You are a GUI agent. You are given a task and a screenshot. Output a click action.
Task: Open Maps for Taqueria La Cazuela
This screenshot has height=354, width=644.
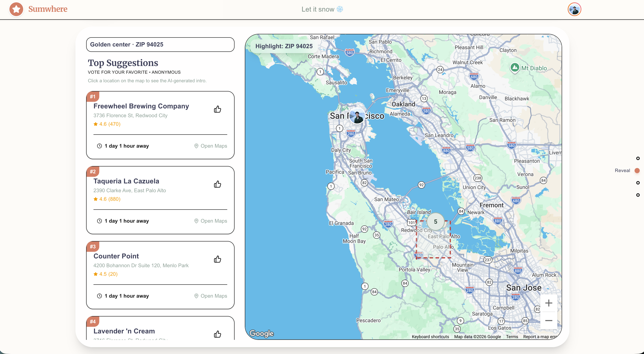[211, 221]
